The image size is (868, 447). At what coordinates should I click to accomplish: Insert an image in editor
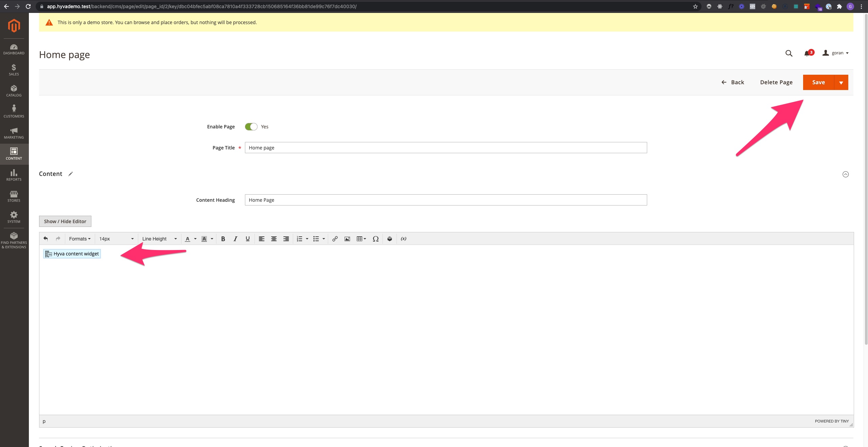coord(347,239)
